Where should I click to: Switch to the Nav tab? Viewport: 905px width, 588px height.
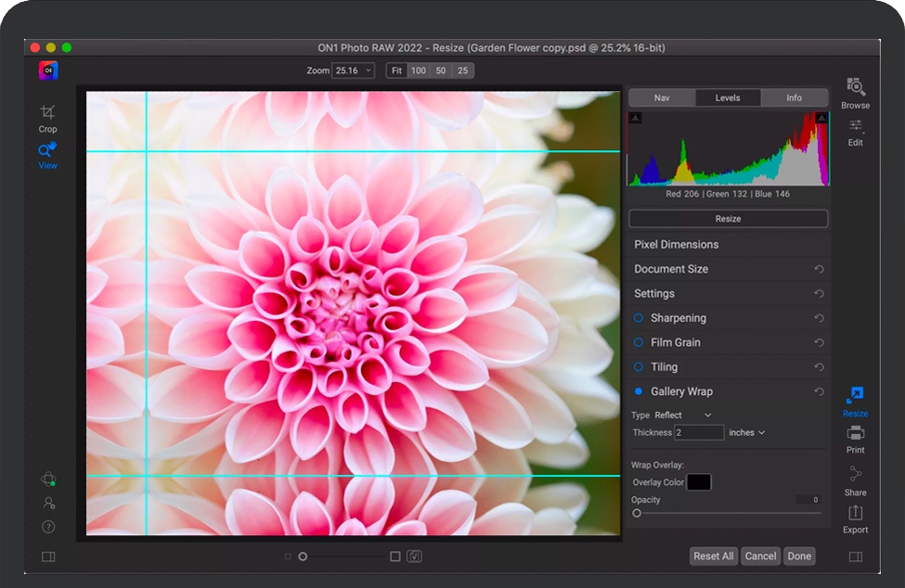(x=662, y=97)
